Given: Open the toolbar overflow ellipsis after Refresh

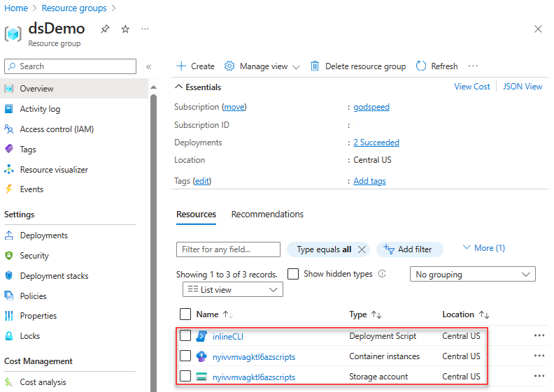Looking at the screenshot, I should (x=473, y=66).
